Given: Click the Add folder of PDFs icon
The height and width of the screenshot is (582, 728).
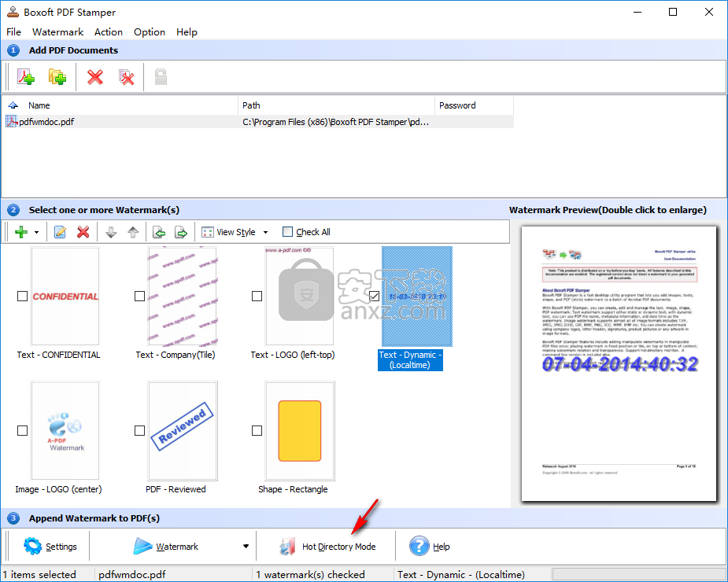Looking at the screenshot, I should click(57, 76).
